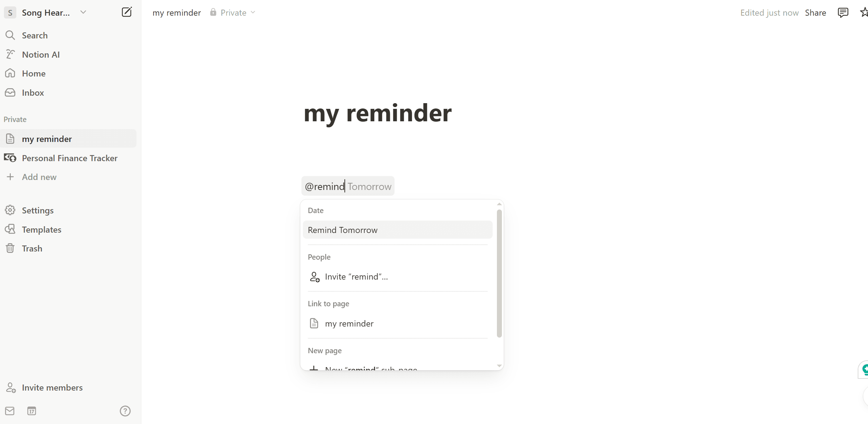Click the Templates icon in sidebar
The width and height of the screenshot is (868, 424).
coord(11,229)
